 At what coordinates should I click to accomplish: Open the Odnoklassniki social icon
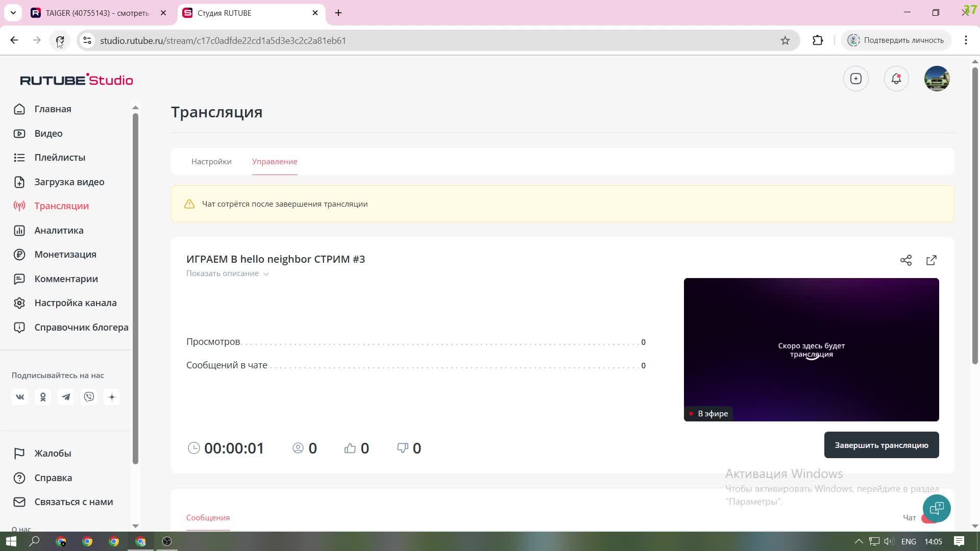click(x=43, y=397)
